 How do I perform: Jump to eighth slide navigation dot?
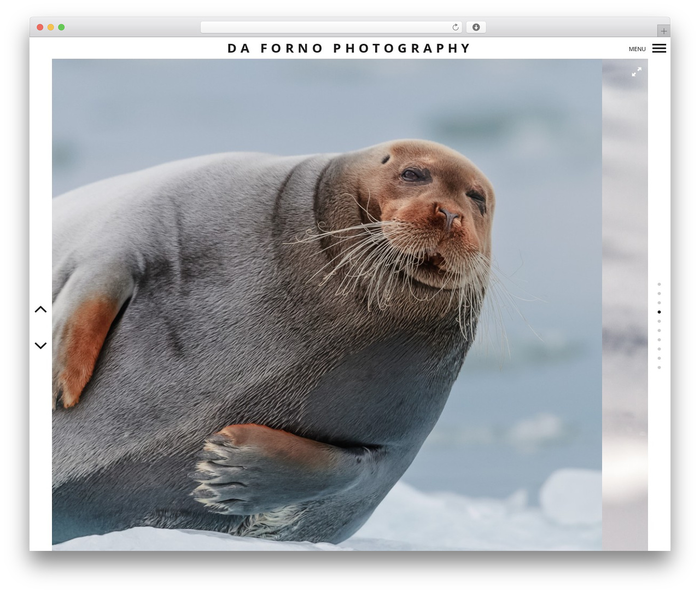pyautogui.click(x=659, y=349)
